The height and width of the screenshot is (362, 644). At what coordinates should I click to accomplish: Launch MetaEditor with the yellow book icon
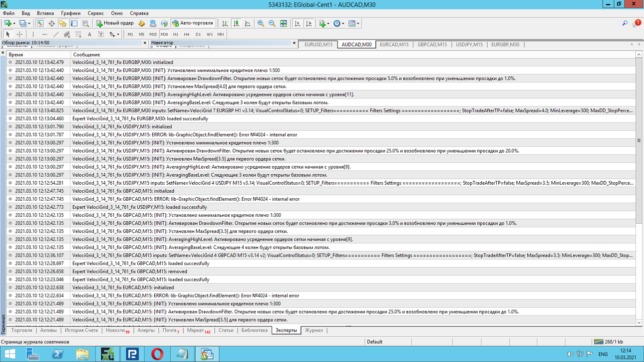tap(142, 23)
